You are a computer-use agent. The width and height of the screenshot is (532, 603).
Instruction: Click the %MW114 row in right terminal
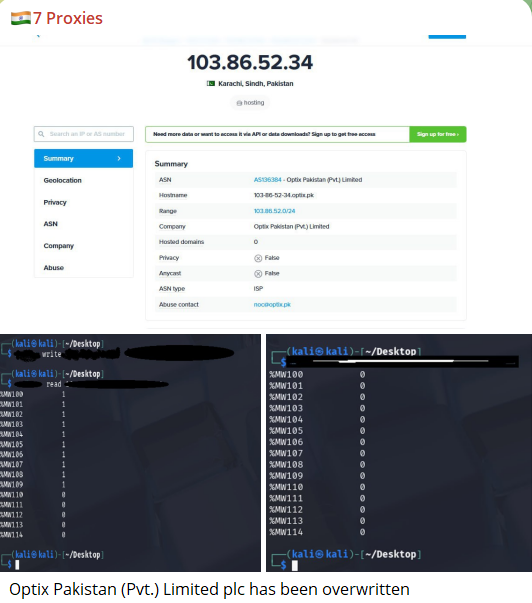coord(317,532)
